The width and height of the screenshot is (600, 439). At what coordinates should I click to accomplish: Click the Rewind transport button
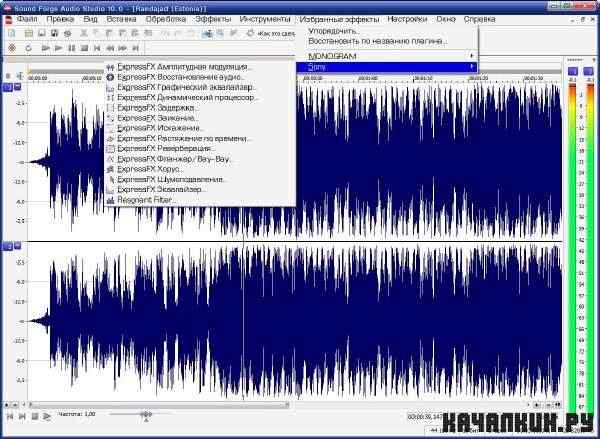coord(110,48)
